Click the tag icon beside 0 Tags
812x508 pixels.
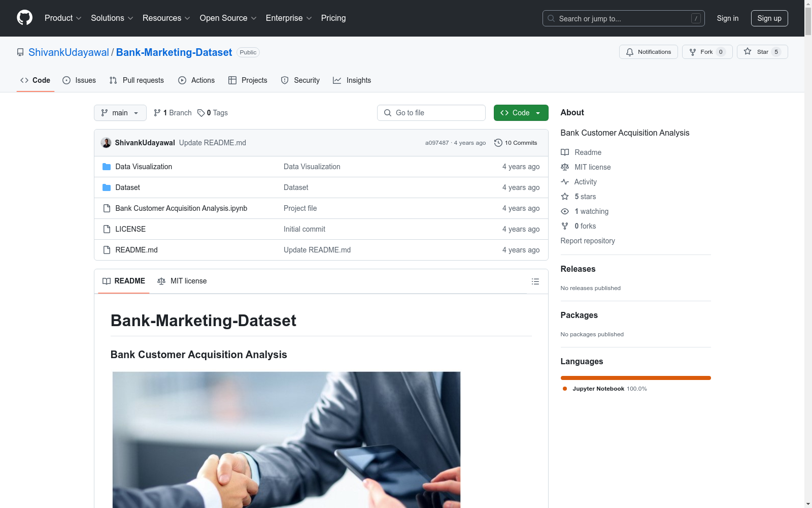click(201, 113)
